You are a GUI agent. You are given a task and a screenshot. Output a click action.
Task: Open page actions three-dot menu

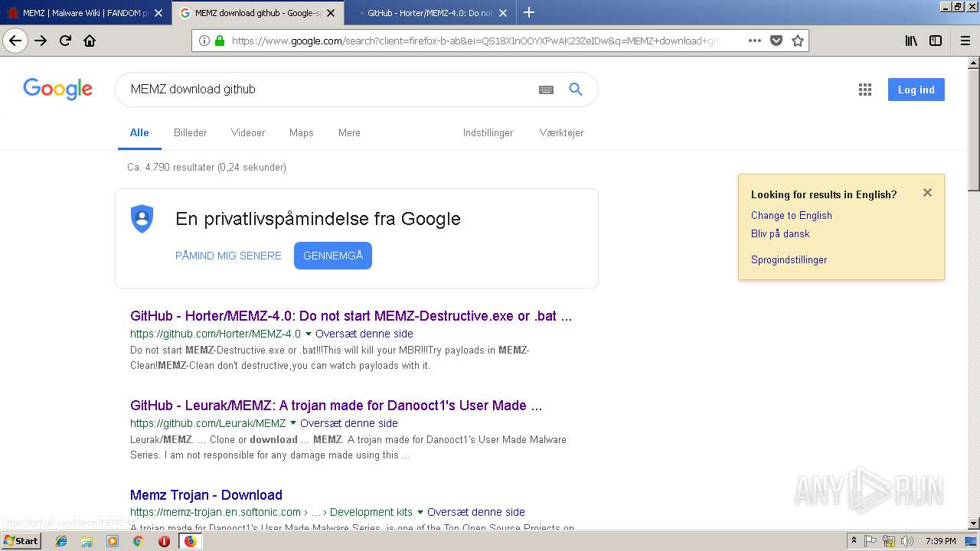pos(755,41)
